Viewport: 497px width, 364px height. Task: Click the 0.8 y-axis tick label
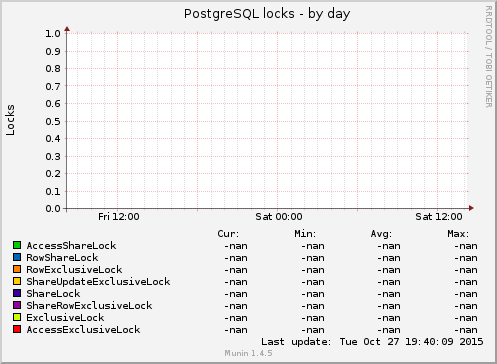53,69
